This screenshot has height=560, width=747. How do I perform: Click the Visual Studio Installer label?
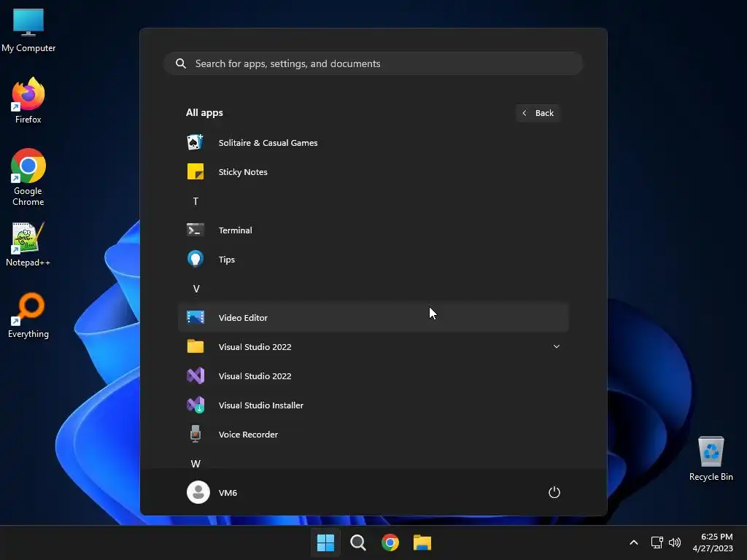coord(260,405)
